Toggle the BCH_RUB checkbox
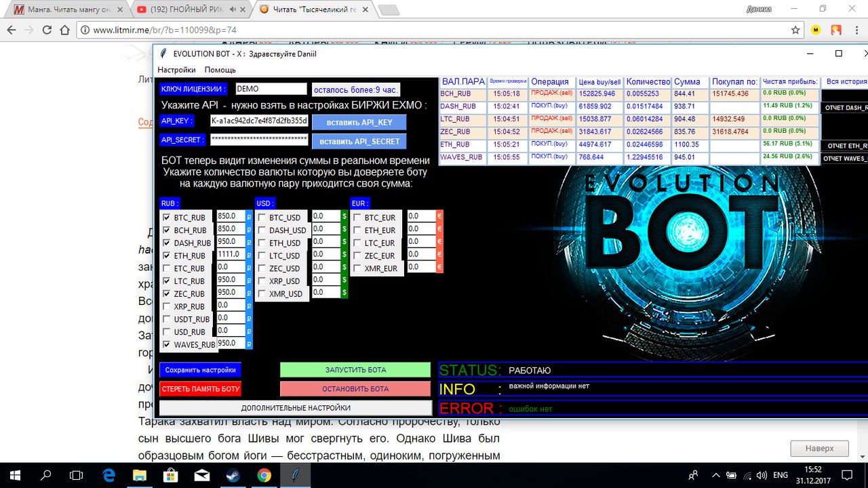The height and width of the screenshot is (488, 868). [x=167, y=230]
